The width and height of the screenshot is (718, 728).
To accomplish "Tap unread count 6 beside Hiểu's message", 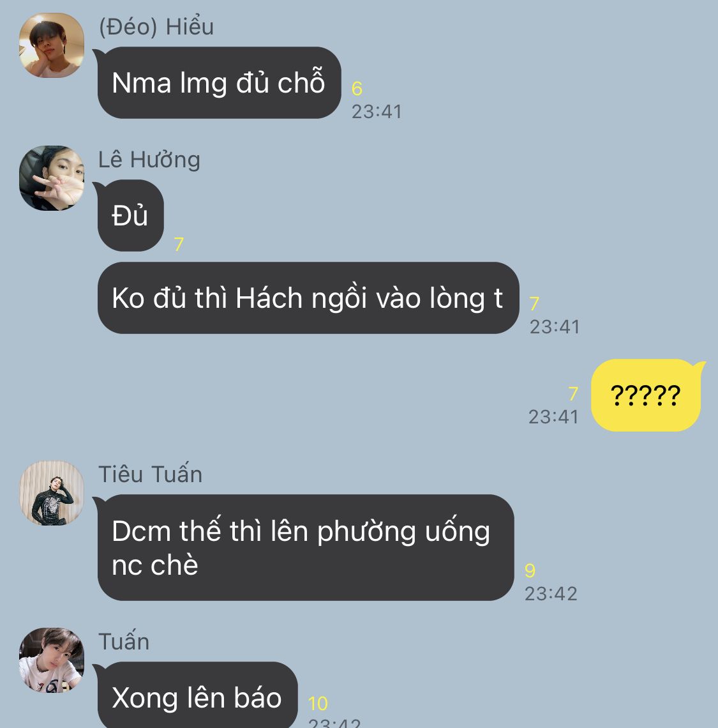I will point(357,89).
